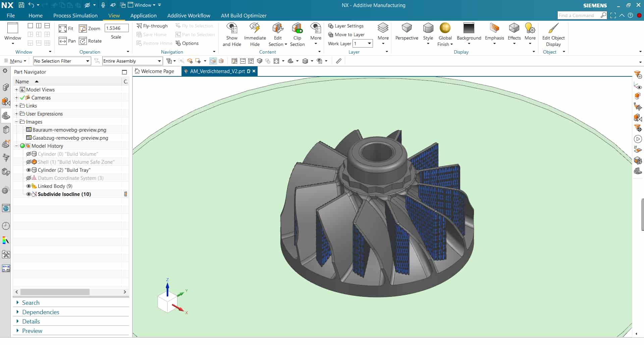The image size is (644, 345).
Task: Start Fly-through navigation
Action: pos(152,26)
